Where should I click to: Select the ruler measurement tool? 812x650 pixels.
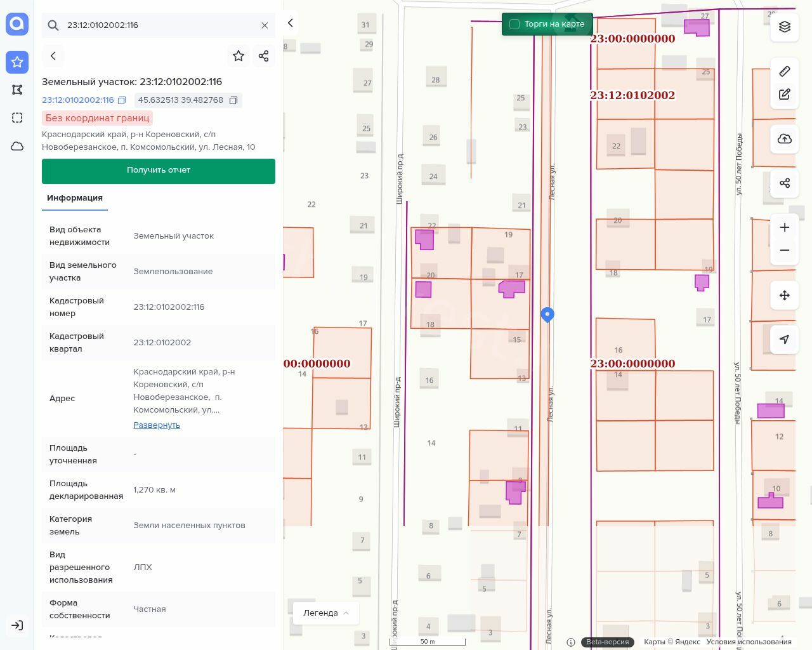(785, 70)
